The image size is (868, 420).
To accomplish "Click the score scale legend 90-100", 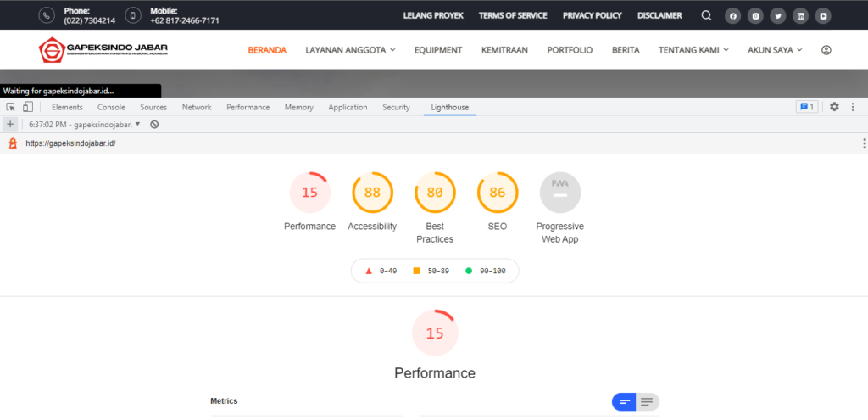I will pos(486,271).
